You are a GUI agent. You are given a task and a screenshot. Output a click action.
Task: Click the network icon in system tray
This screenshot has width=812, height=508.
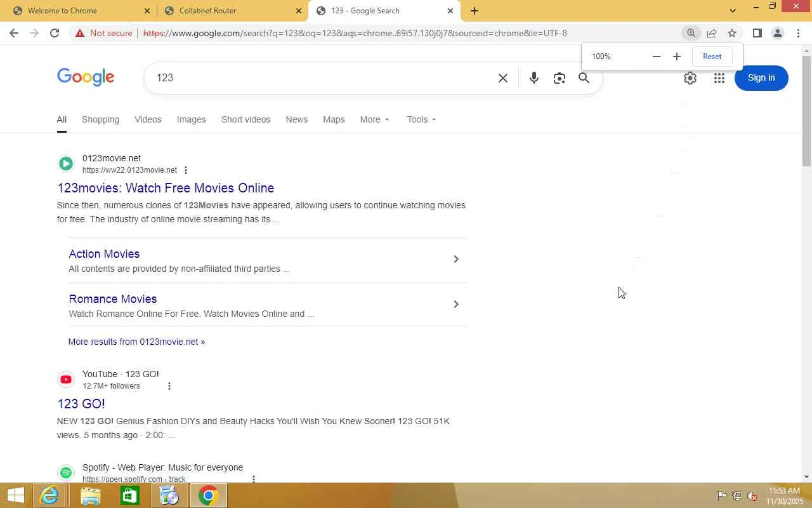click(737, 496)
